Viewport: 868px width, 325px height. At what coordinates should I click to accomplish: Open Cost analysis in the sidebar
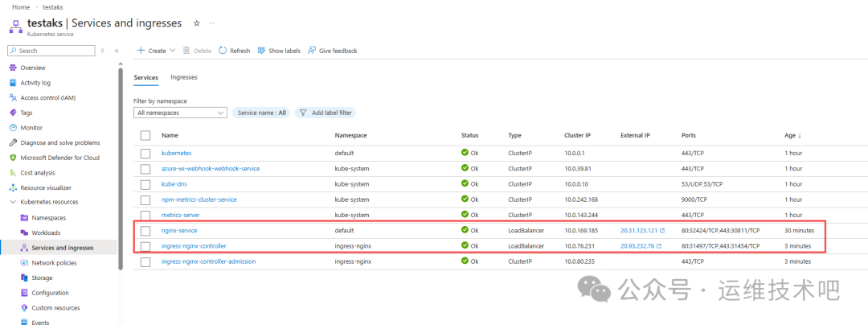(x=38, y=173)
